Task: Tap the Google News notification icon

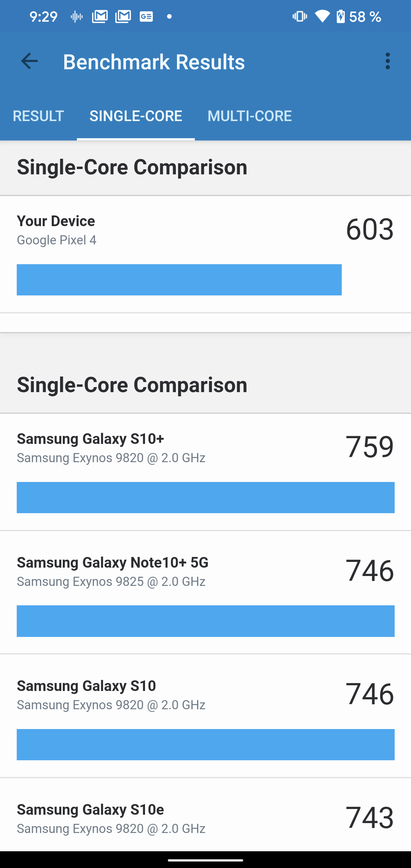Action: 146,16
